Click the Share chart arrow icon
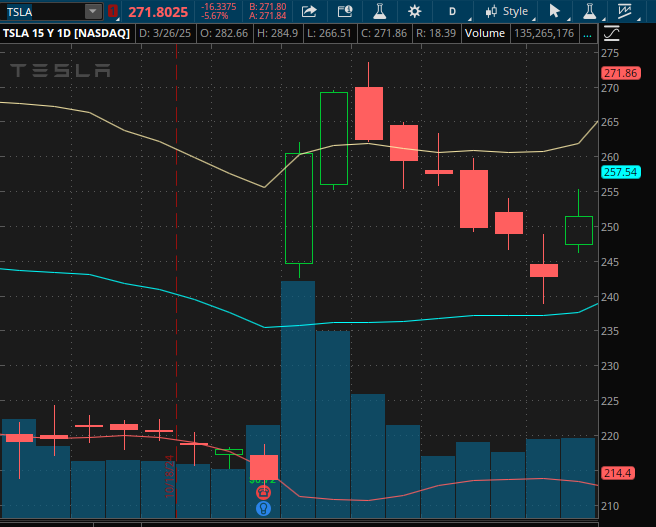Screen dimensions: 656x527 tap(309, 11)
